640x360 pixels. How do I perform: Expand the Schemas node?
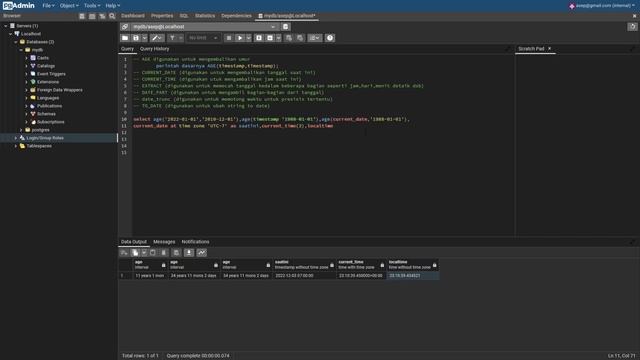point(27,114)
